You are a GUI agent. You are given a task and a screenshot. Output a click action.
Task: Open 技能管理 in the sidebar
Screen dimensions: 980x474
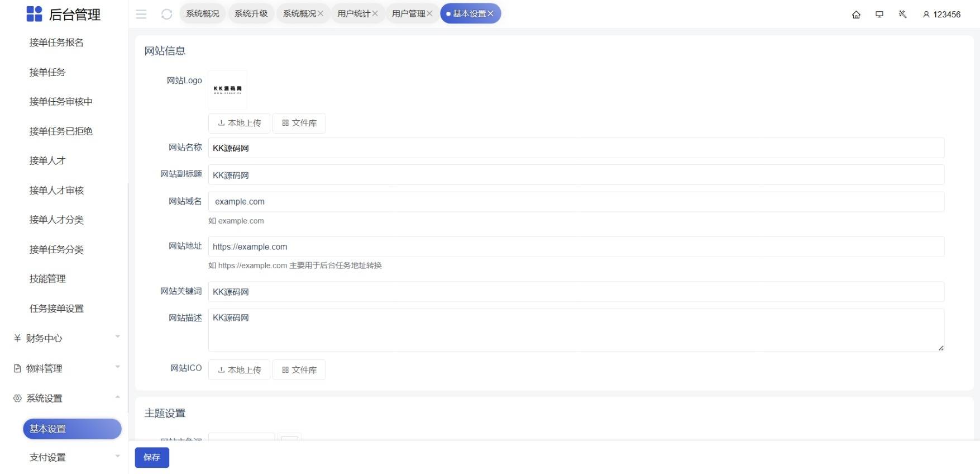47,279
